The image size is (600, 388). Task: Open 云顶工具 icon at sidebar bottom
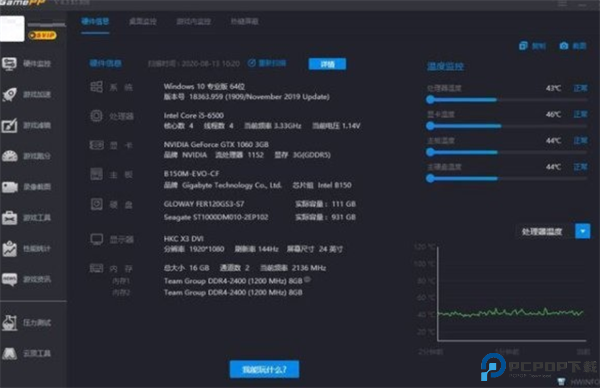[x=9, y=353]
